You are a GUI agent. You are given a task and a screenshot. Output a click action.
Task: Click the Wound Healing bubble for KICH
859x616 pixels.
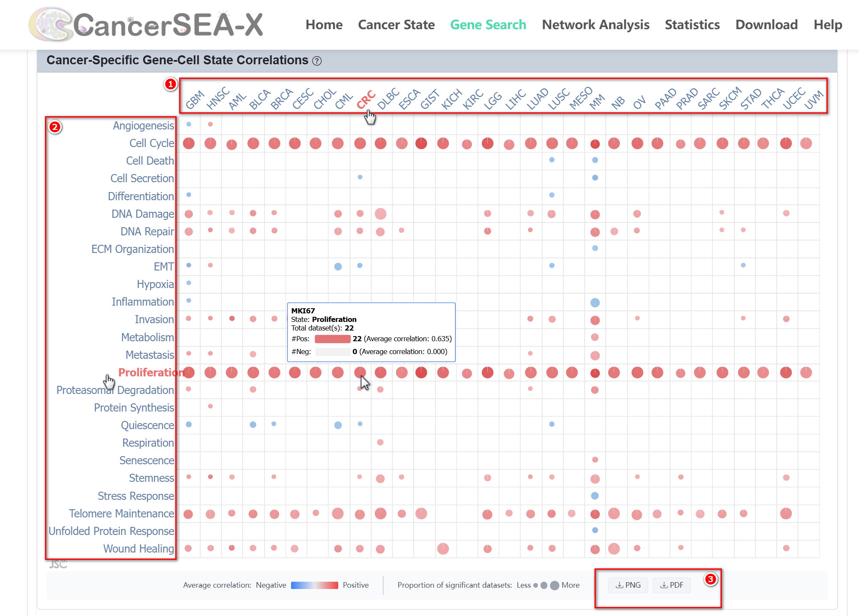pyautogui.click(x=443, y=548)
